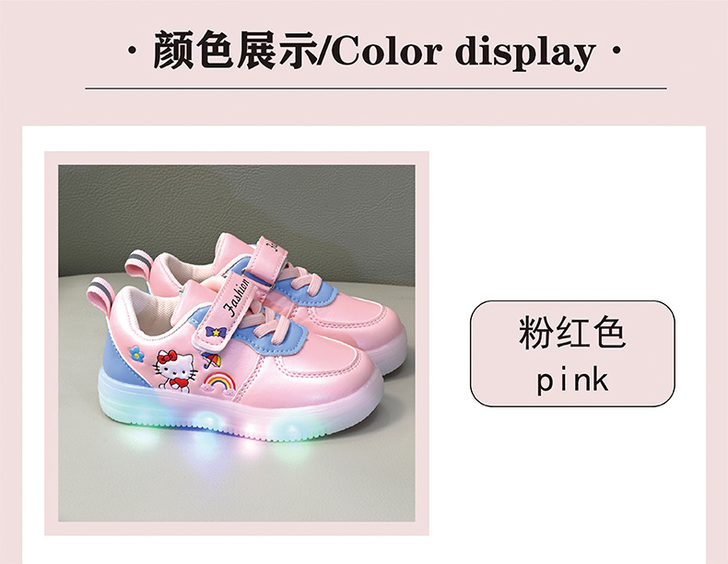
Task: Click the purple bow on the strap
Action: (x=215, y=332)
